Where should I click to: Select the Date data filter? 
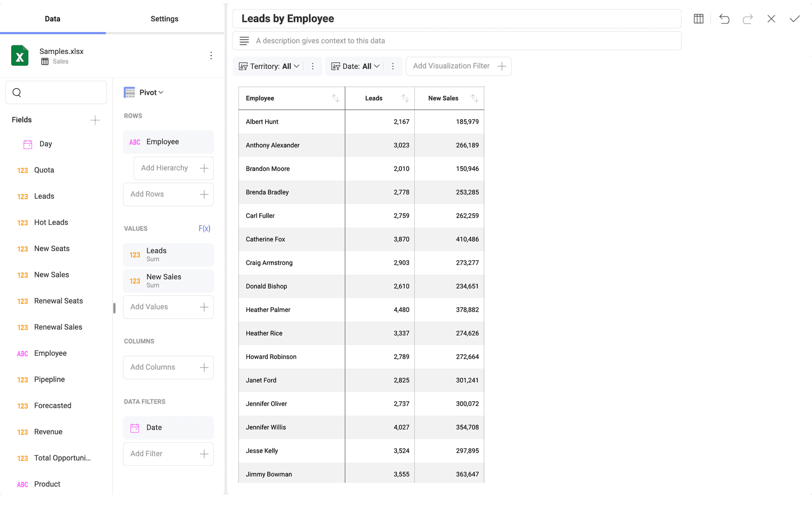168,428
